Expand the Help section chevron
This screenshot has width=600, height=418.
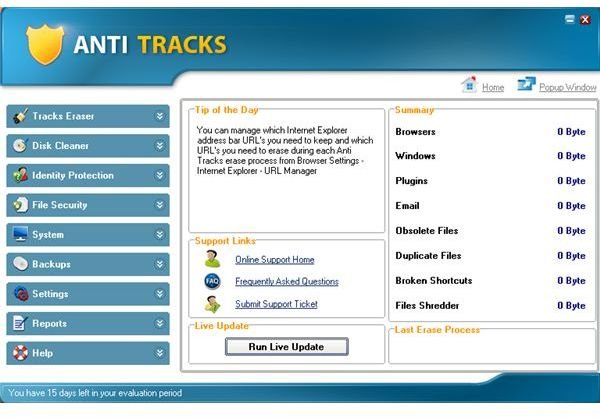pyautogui.click(x=160, y=353)
